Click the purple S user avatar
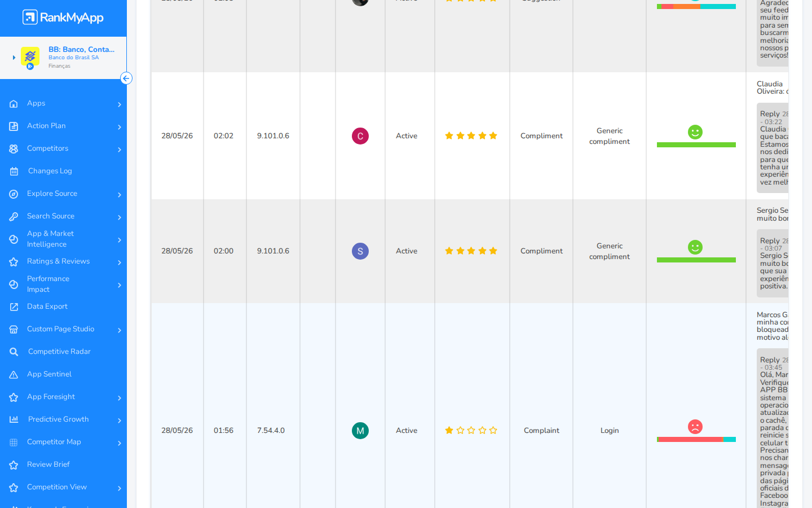The image size is (812, 508). (x=360, y=251)
